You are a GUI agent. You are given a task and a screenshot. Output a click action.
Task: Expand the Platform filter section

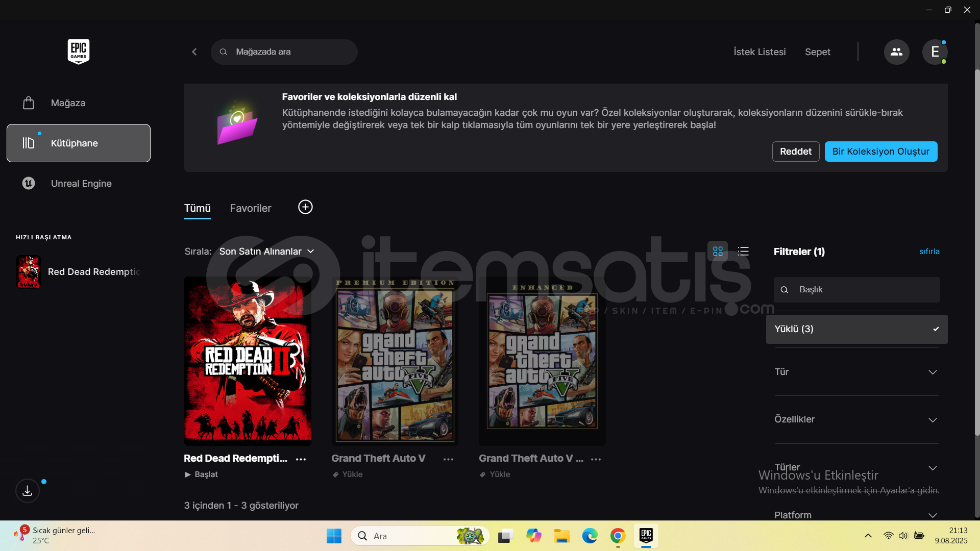point(856,515)
